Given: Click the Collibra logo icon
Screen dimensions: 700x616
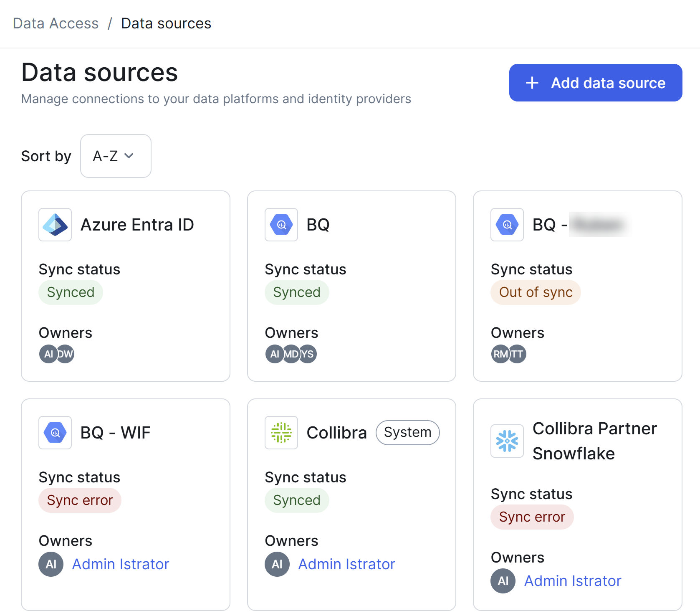Looking at the screenshot, I should (x=281, y=433).
